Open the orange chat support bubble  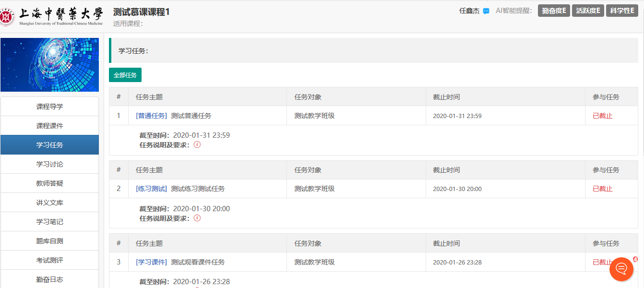tap(621, 269)
